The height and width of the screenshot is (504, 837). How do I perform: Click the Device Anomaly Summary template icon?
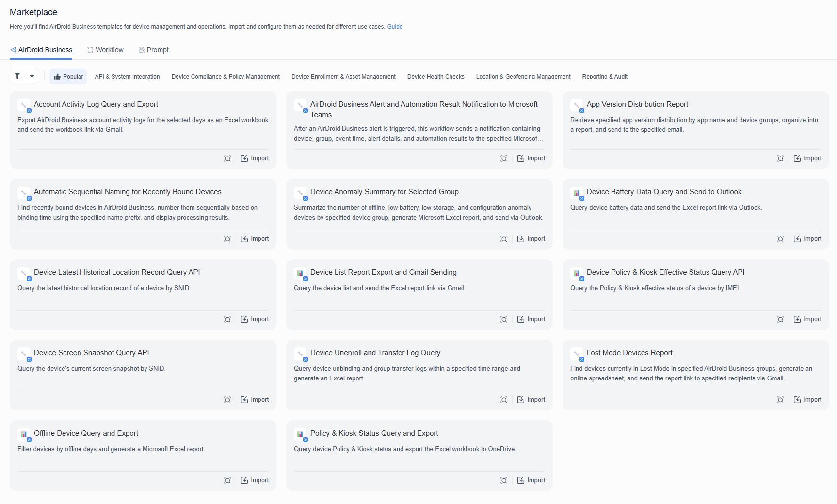tap(301, 193)
